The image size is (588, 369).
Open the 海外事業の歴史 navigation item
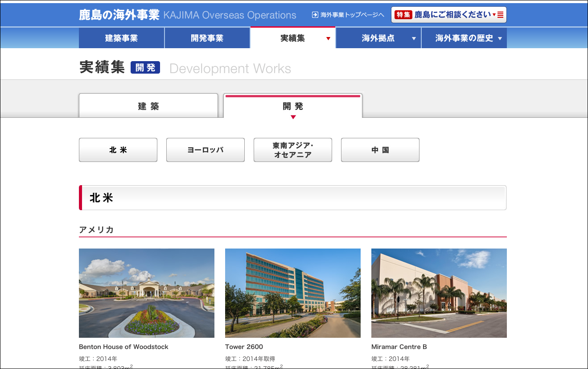[x=464, y=38]
